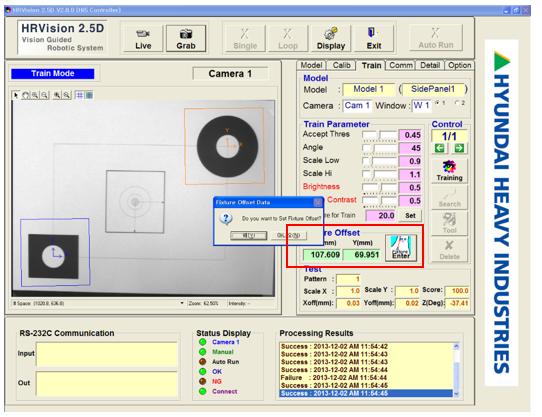Click the Cam 1 camera field
Viewport: 542px width, 417px height.
coord(357,105)
